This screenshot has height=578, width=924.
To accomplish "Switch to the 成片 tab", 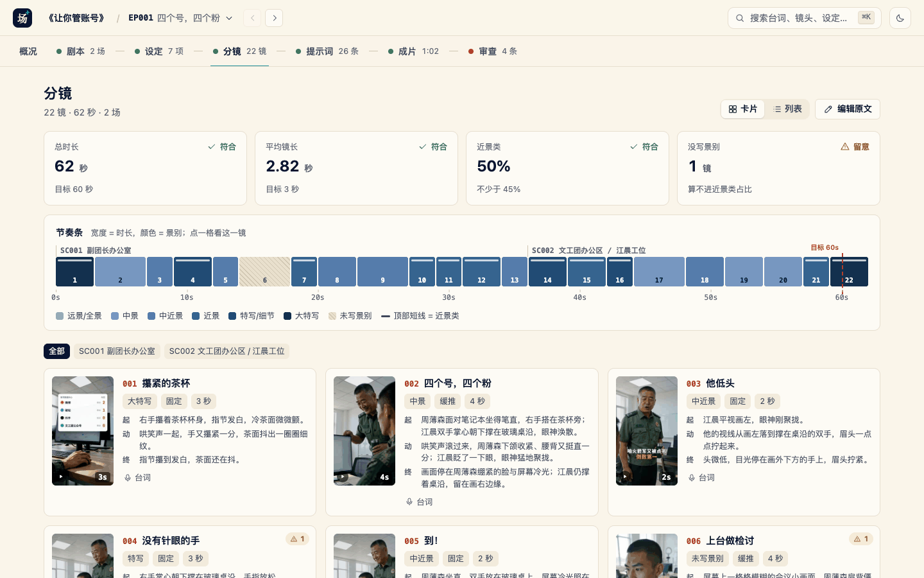I will [414, 51].
